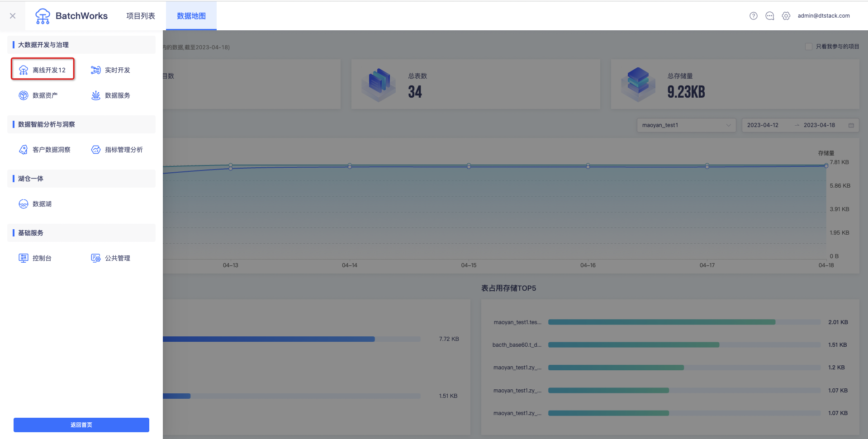Click the calendar icon in date range
This screenshot has width=868, height=439.
(851, 125)
